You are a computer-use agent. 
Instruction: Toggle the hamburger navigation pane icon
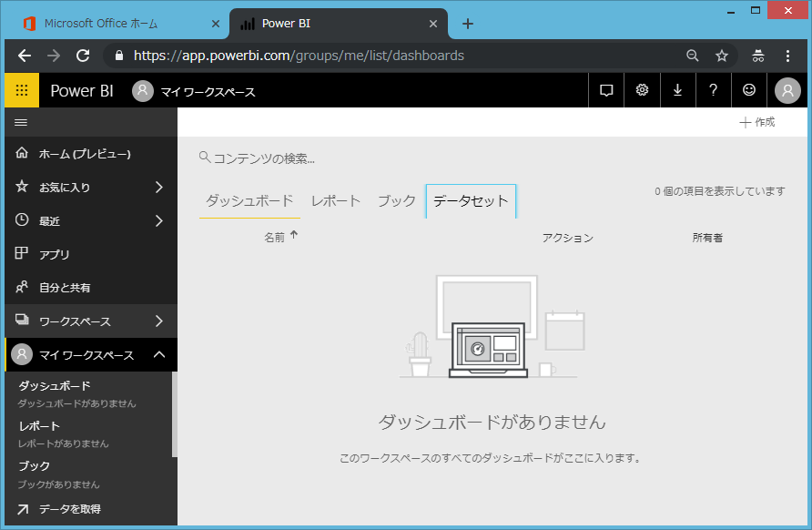click(21, 122)
